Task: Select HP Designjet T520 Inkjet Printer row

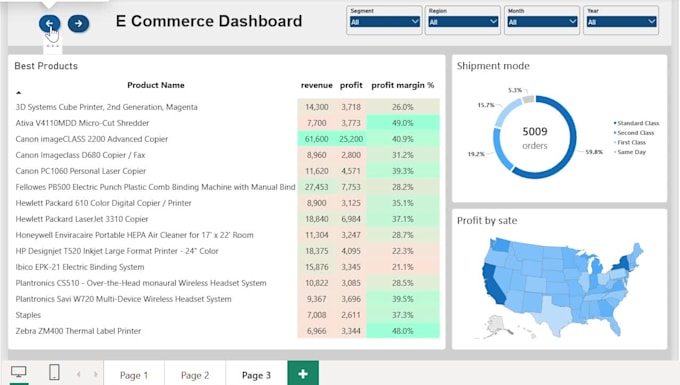Action: click(228, 251)
